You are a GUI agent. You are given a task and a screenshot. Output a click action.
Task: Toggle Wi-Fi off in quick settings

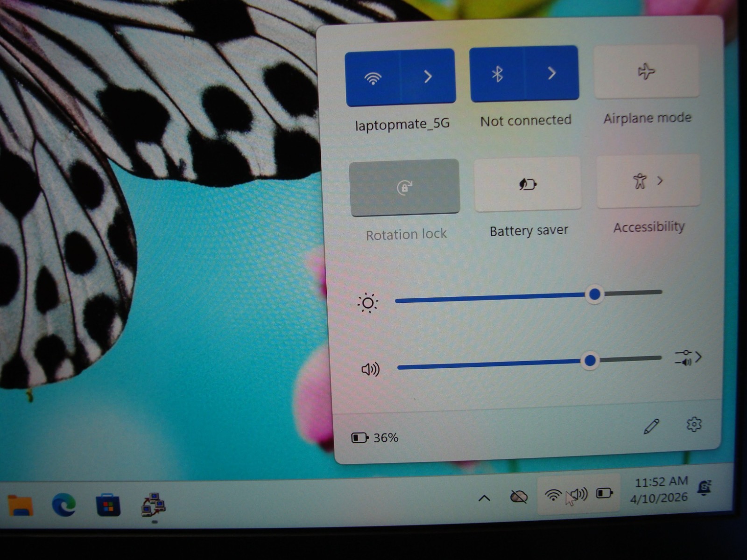pyautogui.click(x=373, y=78)
